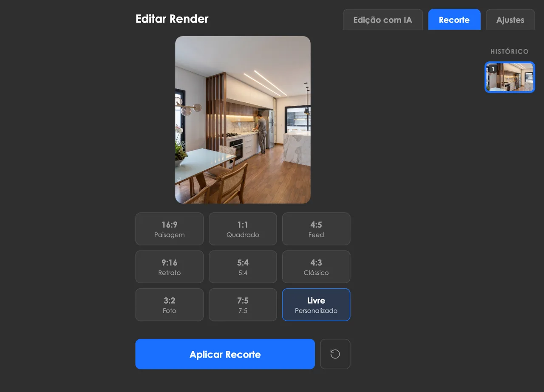Pick the 3:2 Foto crop preset
Viewport: 544px width, 392px height.
click(x=169, y=305)
